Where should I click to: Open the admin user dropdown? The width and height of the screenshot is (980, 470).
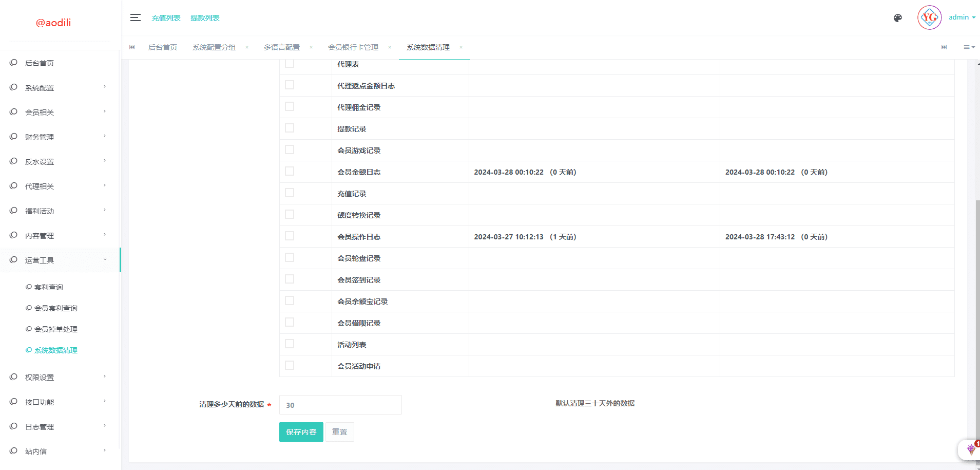tap(962, 17)
